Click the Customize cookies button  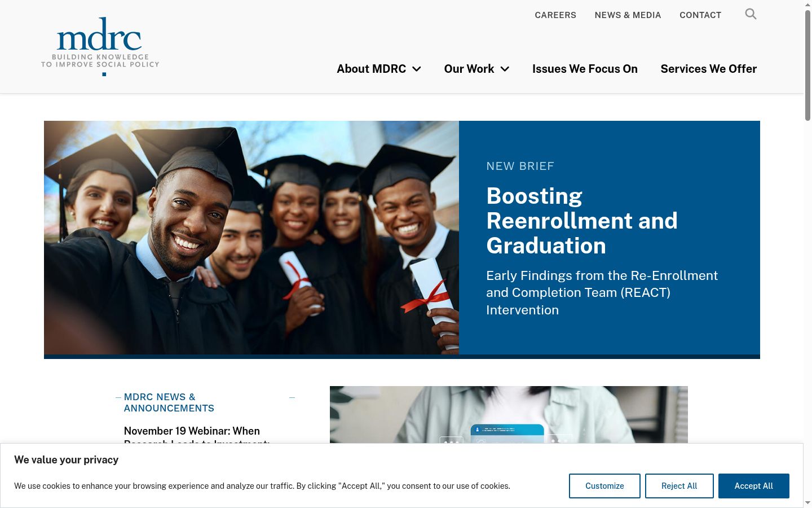[x=604, y=486]
